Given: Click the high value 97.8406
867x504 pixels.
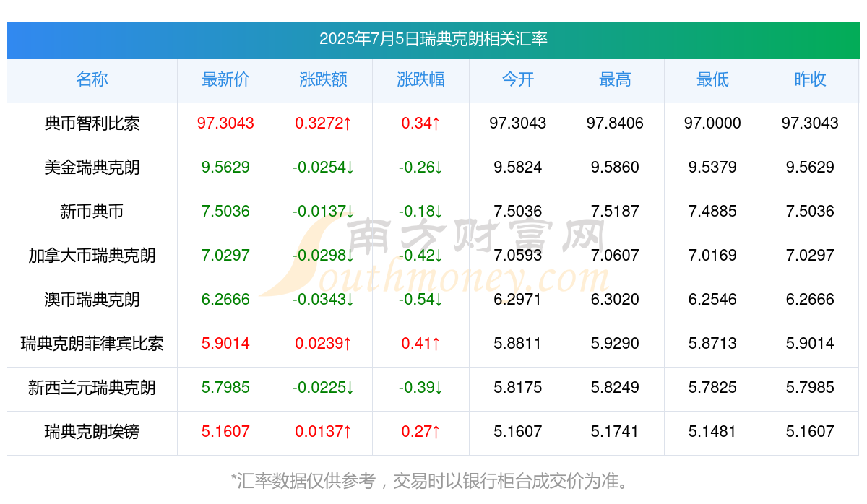Looking at the screenshot, I should 615,123.
